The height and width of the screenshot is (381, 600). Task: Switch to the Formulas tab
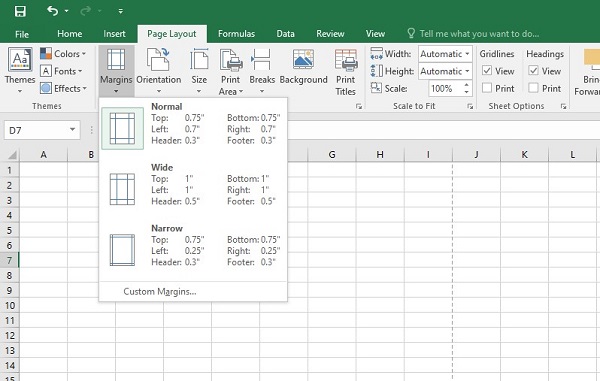(x=236, y=34)
